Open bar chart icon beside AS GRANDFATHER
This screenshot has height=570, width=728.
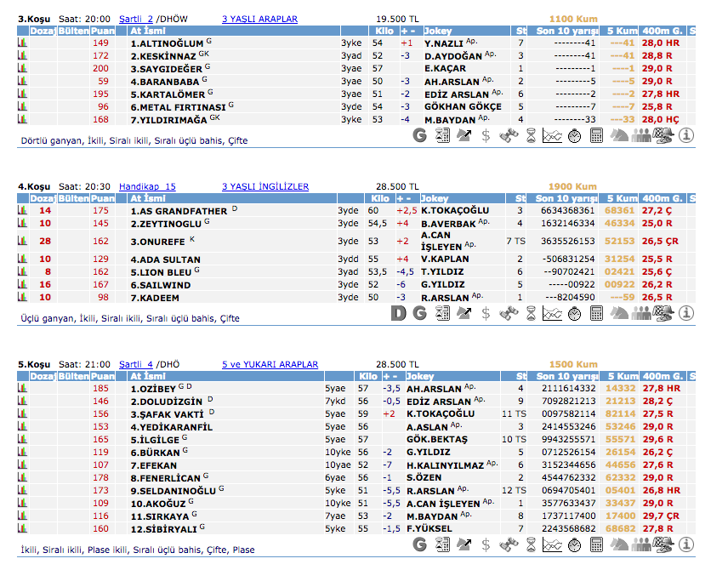[x=23, y=210]
